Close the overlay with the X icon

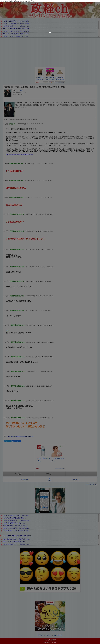coord(50,33)
